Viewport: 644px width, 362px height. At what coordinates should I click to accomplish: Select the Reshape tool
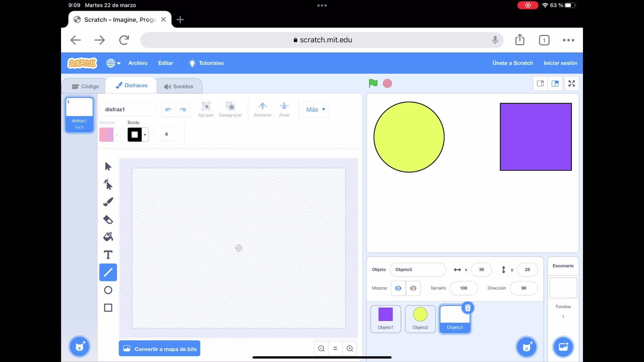click(x=108, y=184)
